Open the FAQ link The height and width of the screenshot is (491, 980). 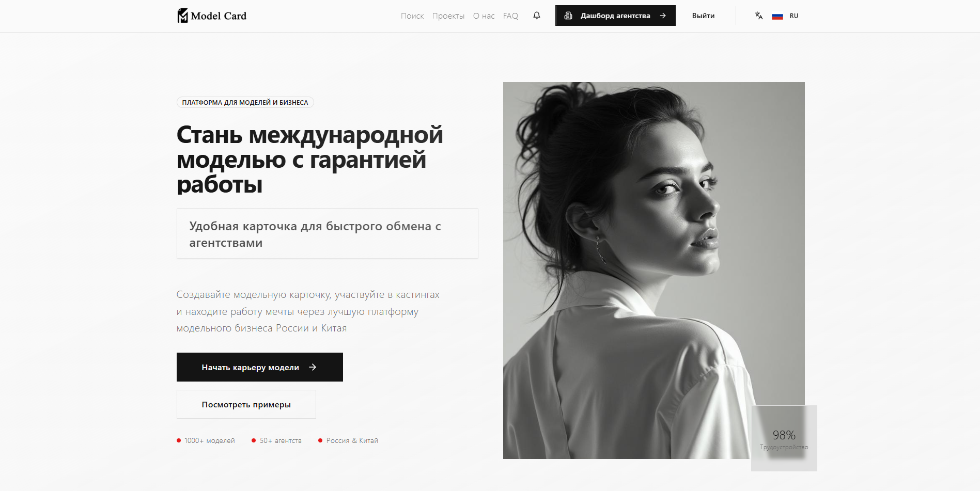pos(510,16)
